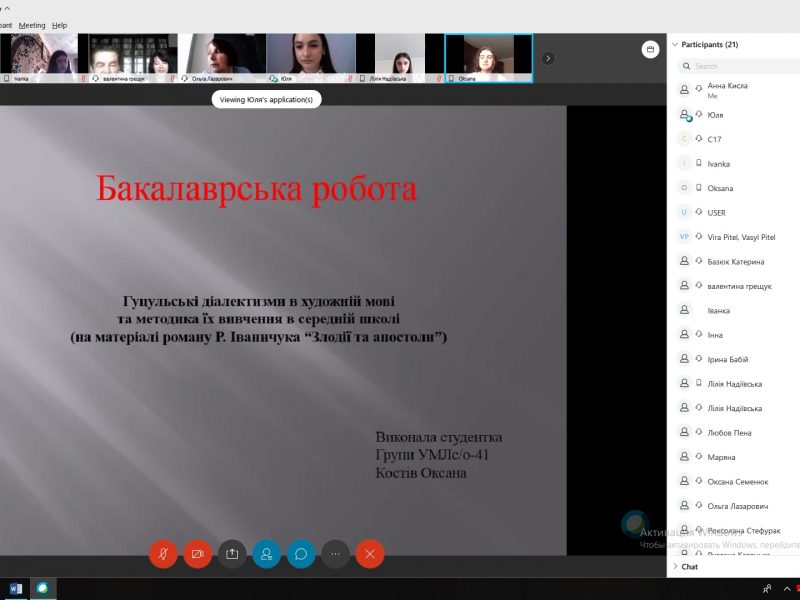Screen dimensions: 800x600
Task: Show next video thumbnails with arrow
Action: coord(548,58)
